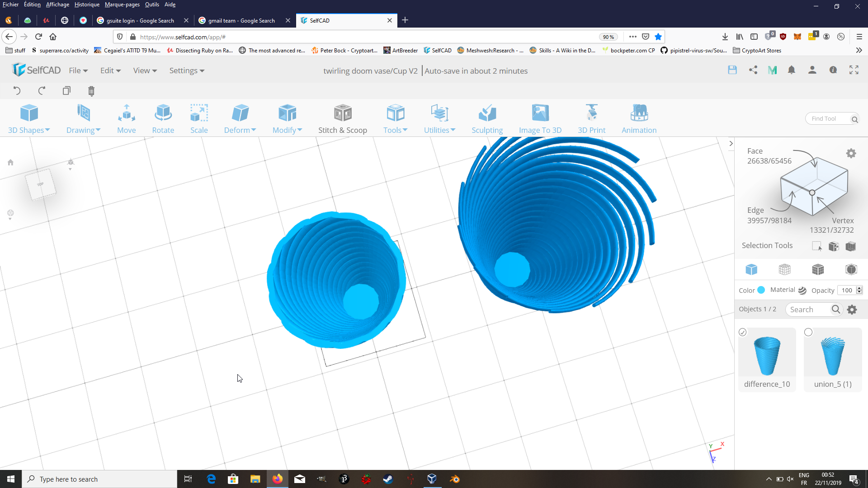Open the light settings dropdown in viewport
This screenshot has height=488, width=868.
[10, 215]
